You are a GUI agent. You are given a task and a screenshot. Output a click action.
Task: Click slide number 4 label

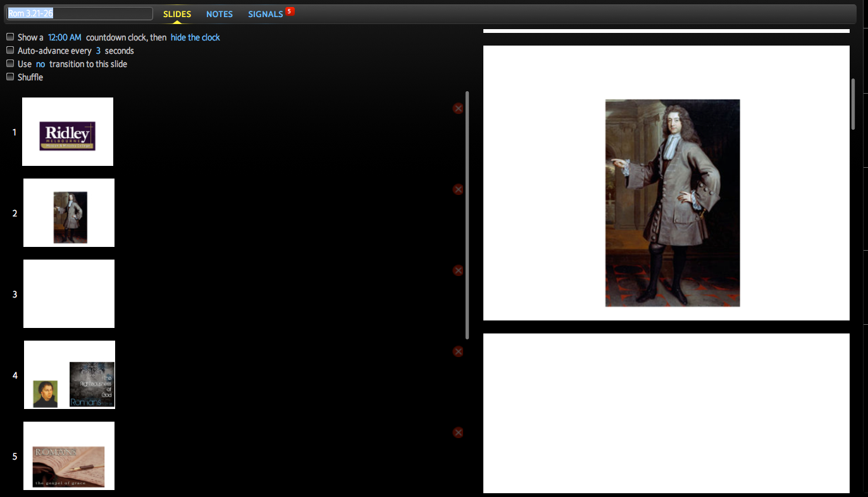point(15,375)
